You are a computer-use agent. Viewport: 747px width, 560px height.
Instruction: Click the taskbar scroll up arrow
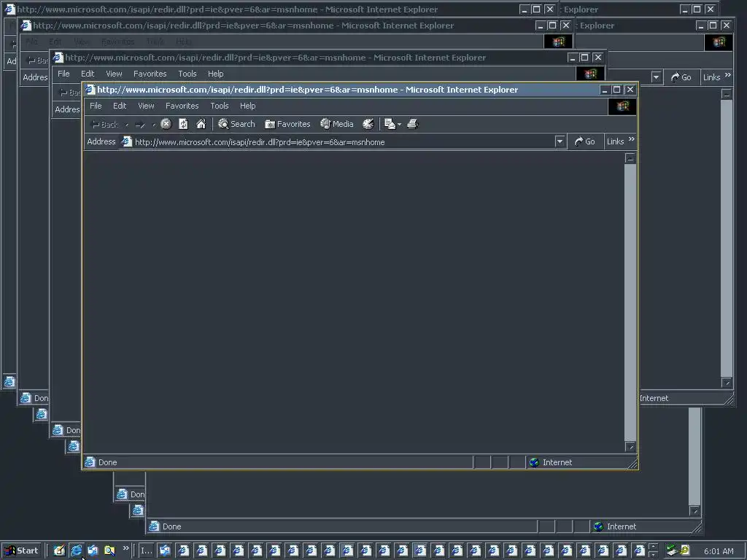pyautogui.click(x=653, y=547)
